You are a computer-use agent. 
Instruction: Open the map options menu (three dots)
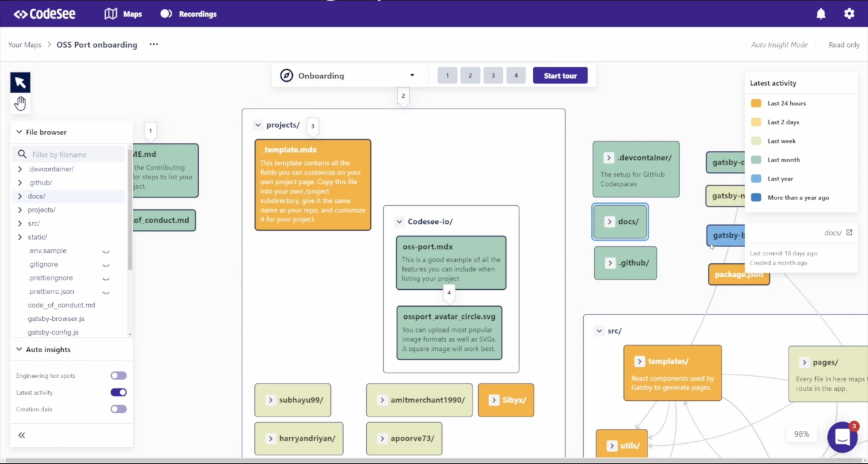[x=154, y=44]
